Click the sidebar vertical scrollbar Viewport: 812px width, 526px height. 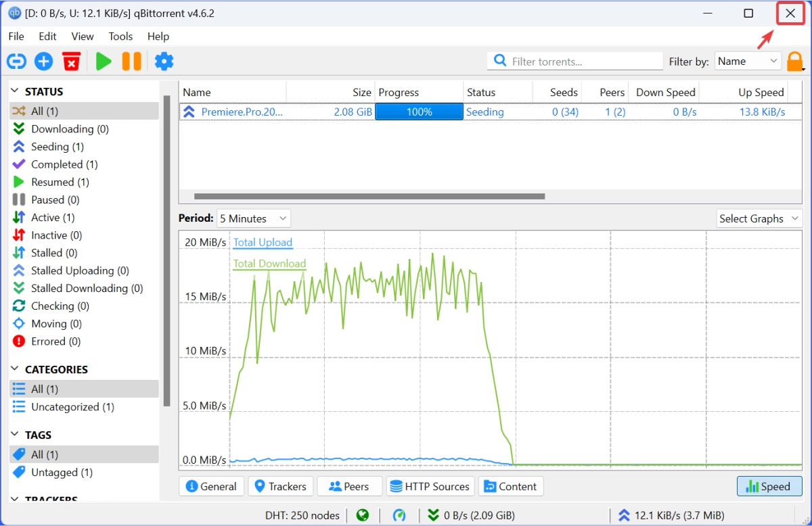[x=166, y=250]
